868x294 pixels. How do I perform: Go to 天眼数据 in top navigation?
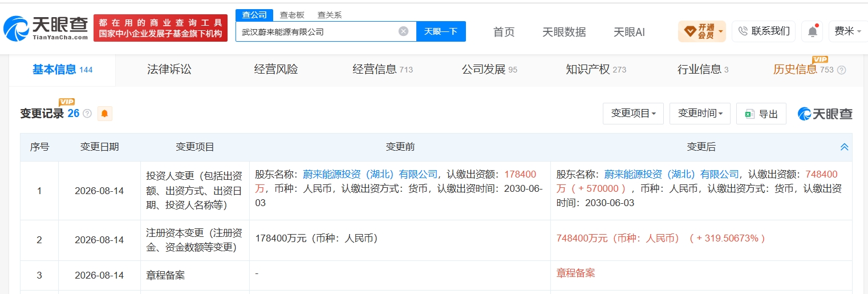[564, 32]
